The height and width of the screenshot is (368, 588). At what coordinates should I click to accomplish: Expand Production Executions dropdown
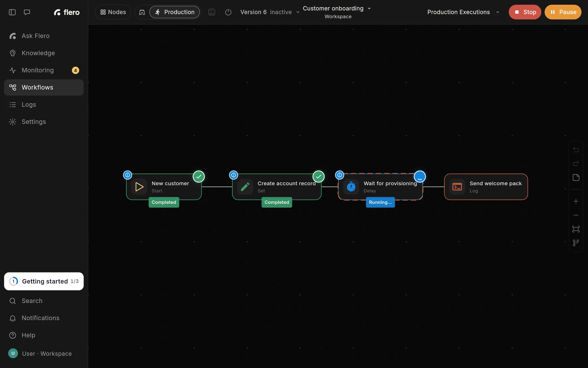click(x=463, y=12)
